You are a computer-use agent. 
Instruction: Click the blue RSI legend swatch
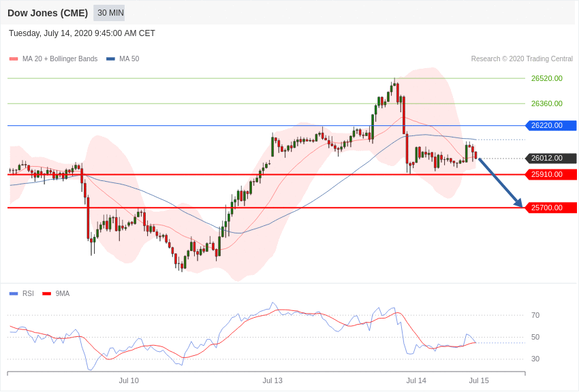click(x=14, y=294)
